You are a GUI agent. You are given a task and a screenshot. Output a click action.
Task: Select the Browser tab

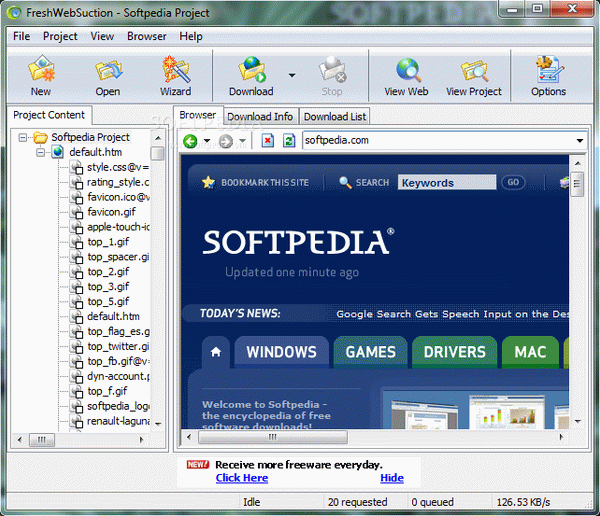pyautogui.click(x=198, y=115)
